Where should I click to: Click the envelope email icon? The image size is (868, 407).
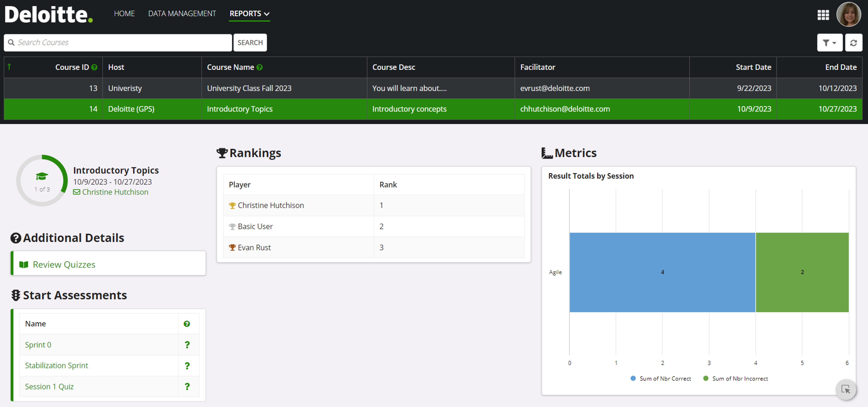tap(77, 192)
